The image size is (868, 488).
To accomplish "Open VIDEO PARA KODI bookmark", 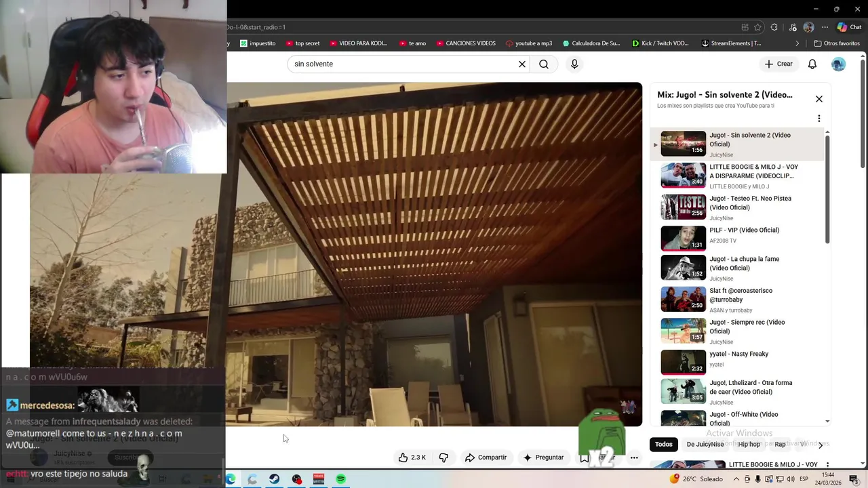I will [x=358, y=43].
